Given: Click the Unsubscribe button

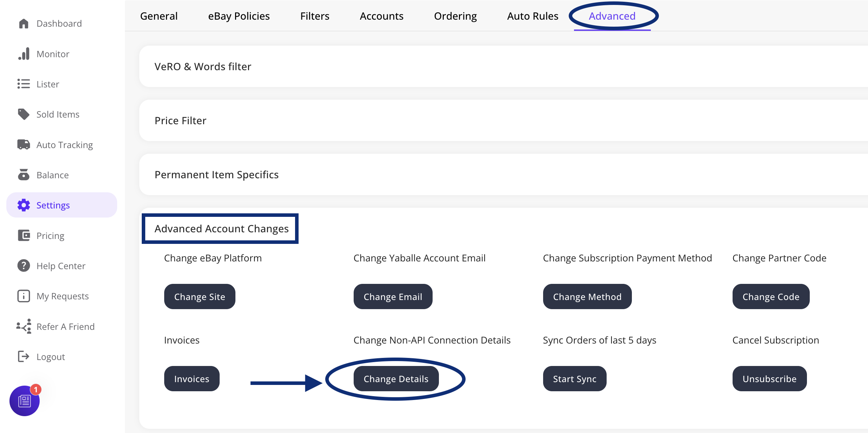Looking at the screenshot, I should click(769, 379).
